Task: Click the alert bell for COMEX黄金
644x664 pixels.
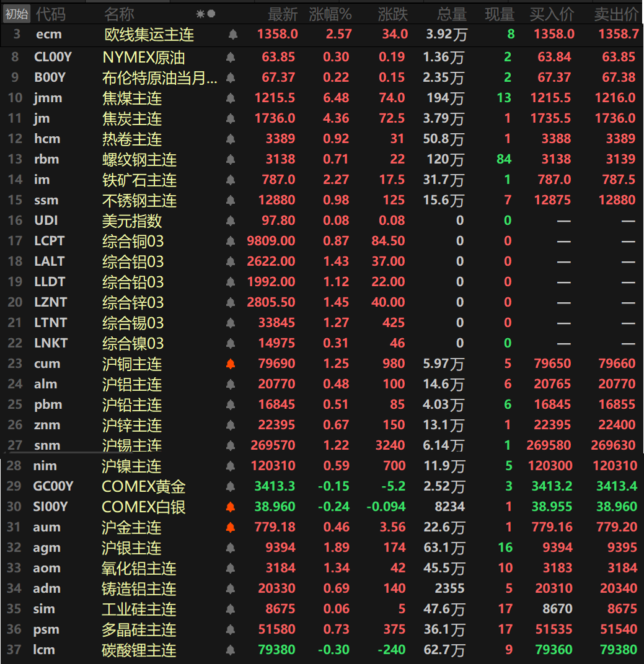Action: (x=231, y=487)
